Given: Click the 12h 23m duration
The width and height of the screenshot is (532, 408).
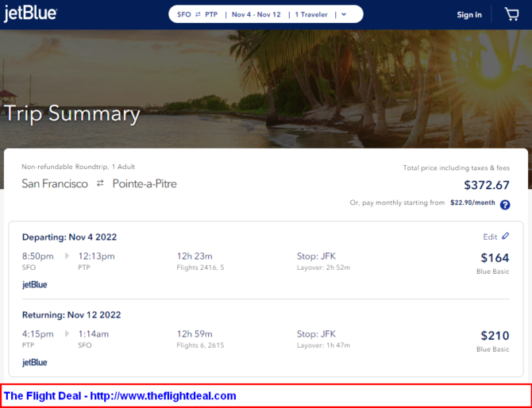Looking at the screenshot, I should click(x=195, y=256).
